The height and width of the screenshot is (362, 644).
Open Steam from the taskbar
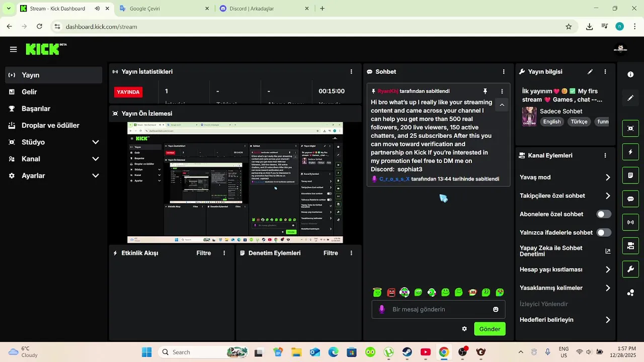(407, 352)
